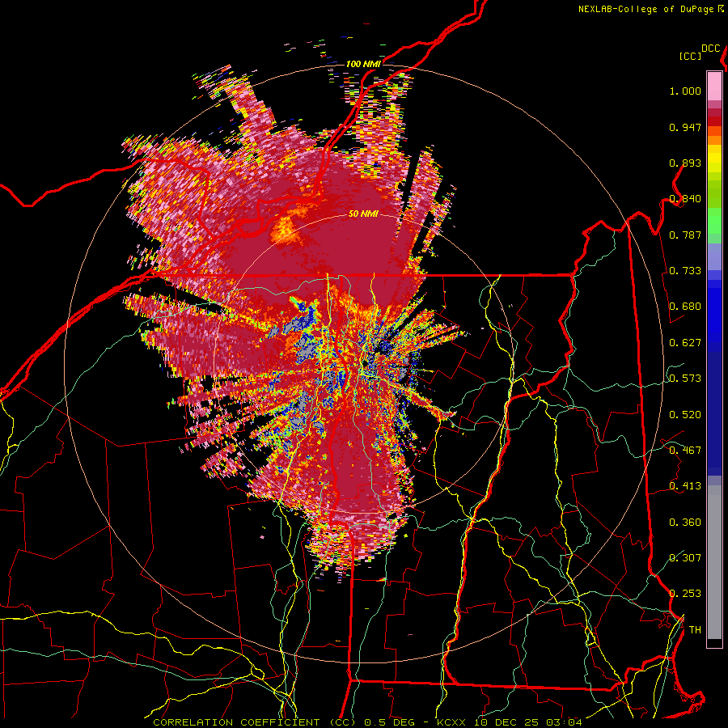Click the 0.467 scale value

coord(685,451)
